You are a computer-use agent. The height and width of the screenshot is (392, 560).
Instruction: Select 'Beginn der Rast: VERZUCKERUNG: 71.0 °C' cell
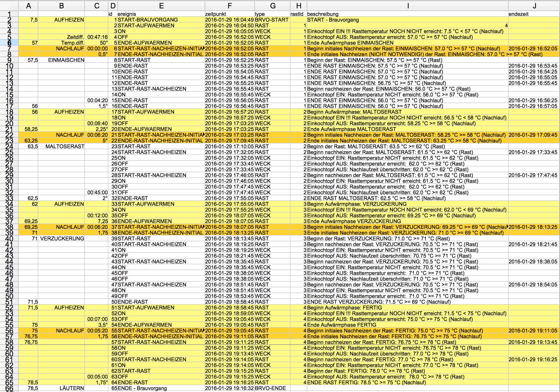coord(408,238)
